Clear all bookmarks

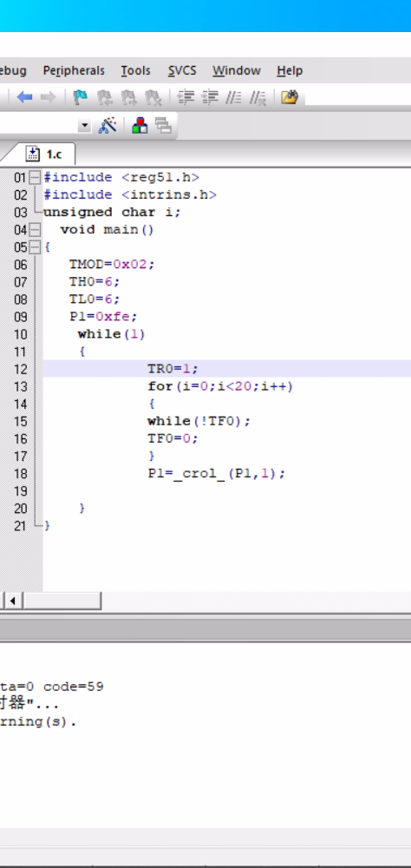[152, 98]
